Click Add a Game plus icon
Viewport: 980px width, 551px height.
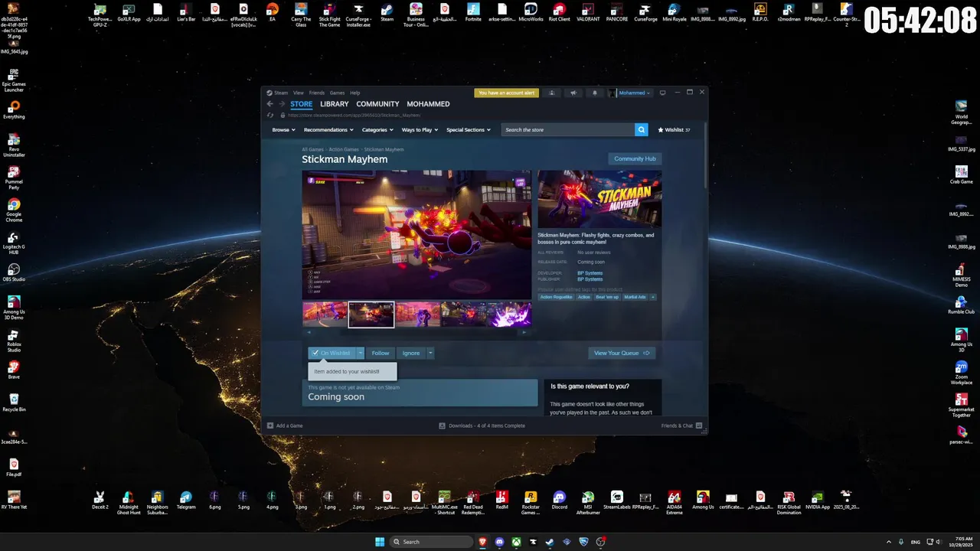pos(270,425)
